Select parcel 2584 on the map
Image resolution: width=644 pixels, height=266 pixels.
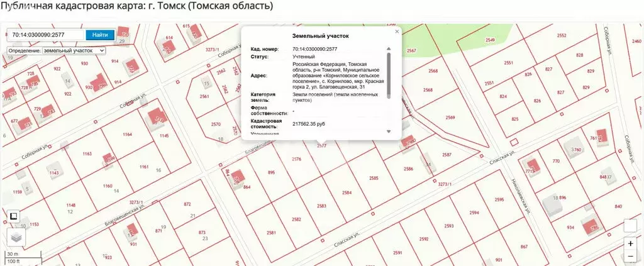point(347,192)
